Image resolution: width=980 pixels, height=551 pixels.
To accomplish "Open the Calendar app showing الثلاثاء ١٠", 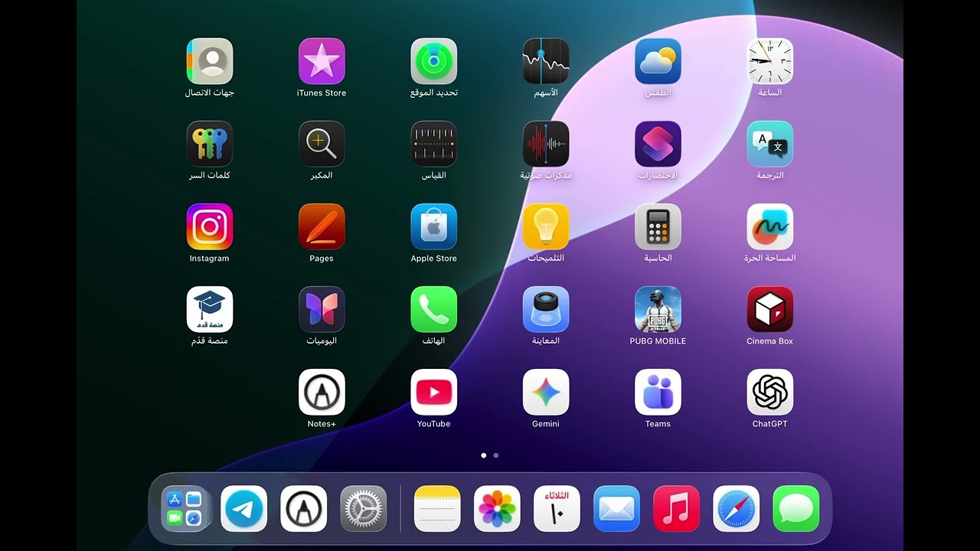I will click(557, 509).
